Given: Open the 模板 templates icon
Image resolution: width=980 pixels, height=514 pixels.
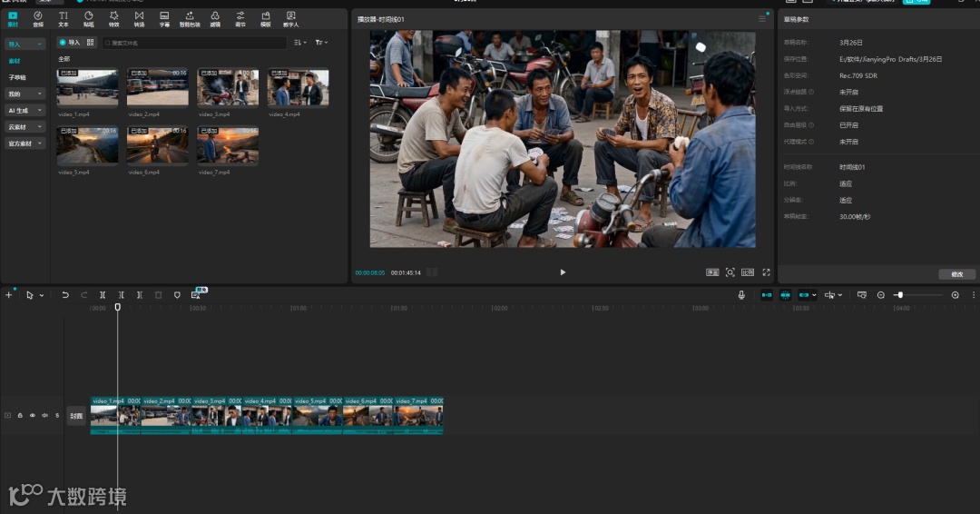Looking at the screenshot, I should (266, 19).
